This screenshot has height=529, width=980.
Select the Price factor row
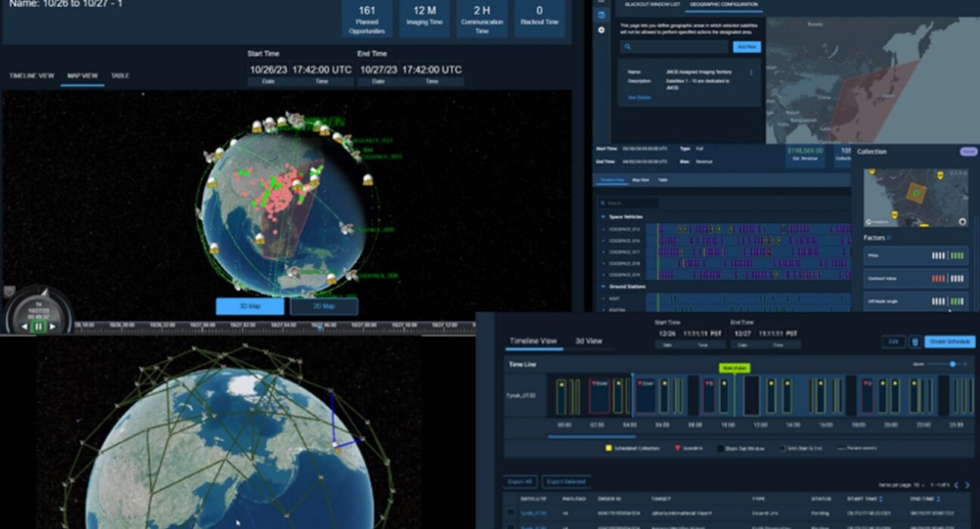click(915, 256)
